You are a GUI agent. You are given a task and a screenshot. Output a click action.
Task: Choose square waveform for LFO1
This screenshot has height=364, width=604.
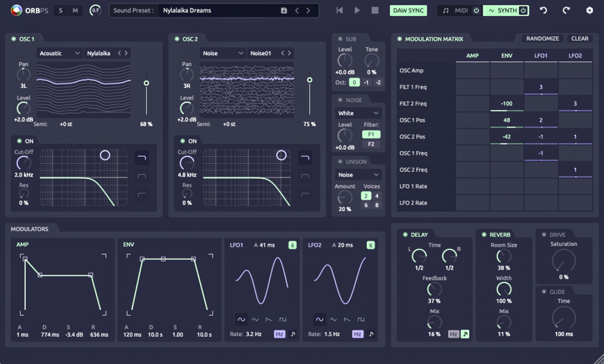coord(283,319)
